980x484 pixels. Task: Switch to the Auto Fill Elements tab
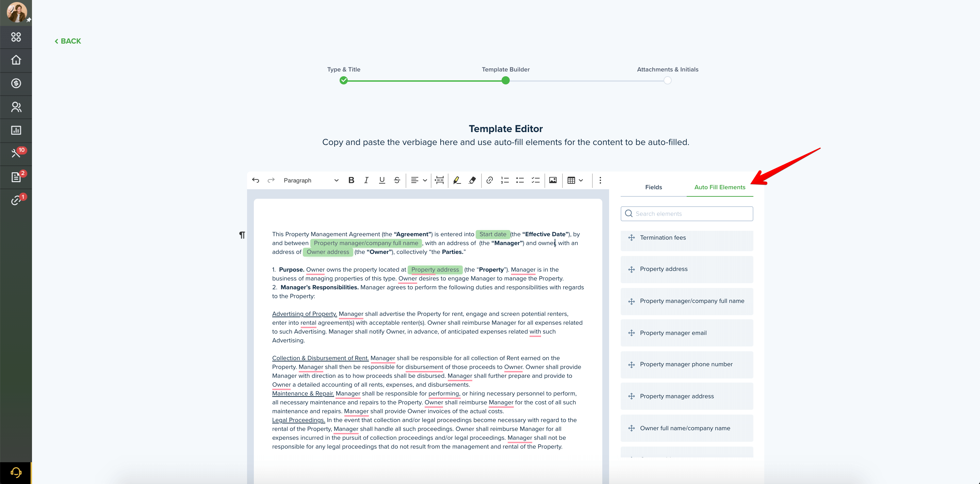[x=720, y=187]
